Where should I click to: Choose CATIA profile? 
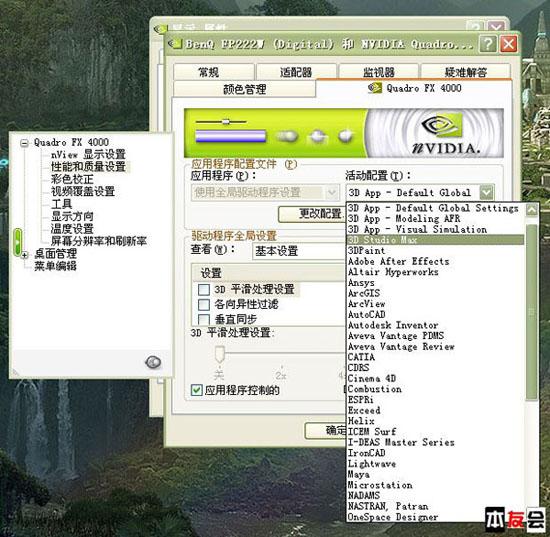(x=436, y=357)
